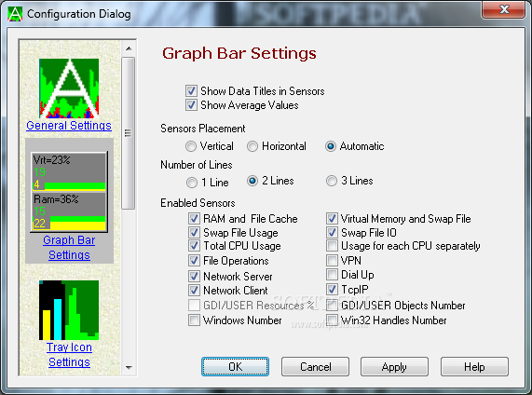Enable Windows Number sensor
The height and width of the screenshot is (395, 532).
tap(194, 320)
